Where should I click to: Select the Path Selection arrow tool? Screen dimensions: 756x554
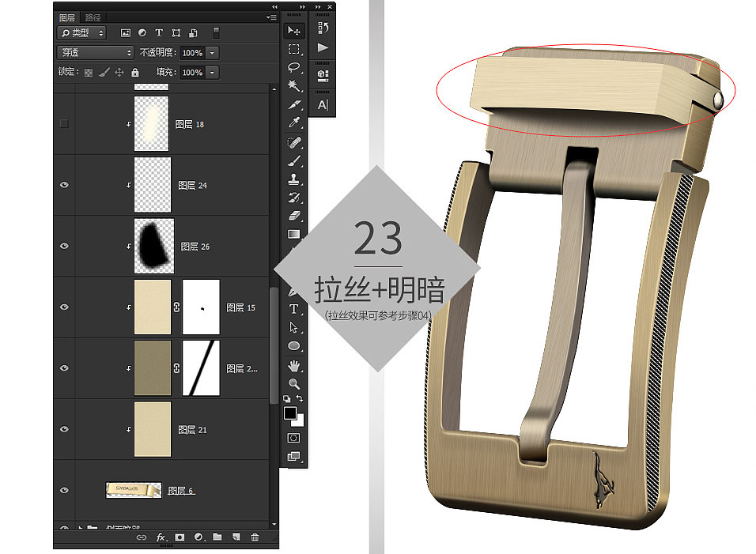coord(293,328)
